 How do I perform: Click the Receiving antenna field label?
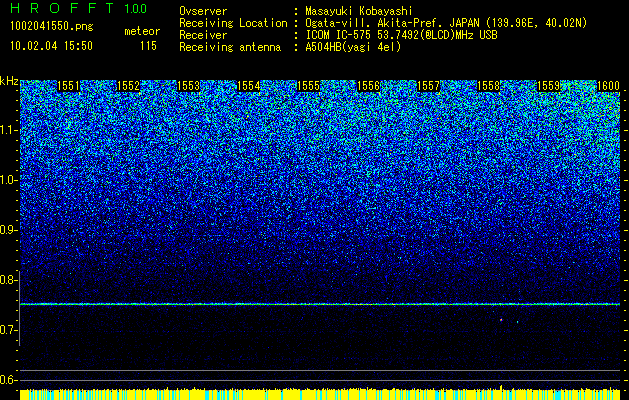click(230, 47)
